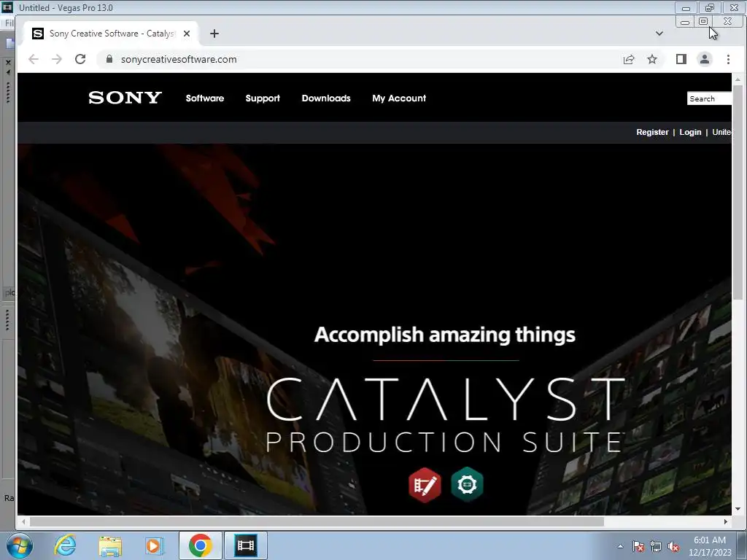This screenshot has height=560, width=747.
Task: Bookmark this tab with the star
Action: (652, 59)
